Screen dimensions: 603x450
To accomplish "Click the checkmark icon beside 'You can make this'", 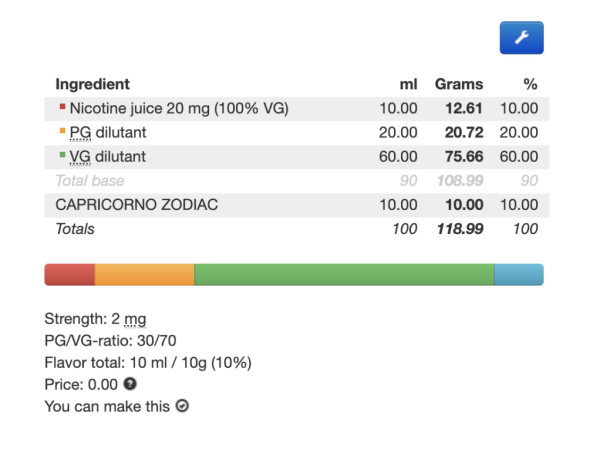I will click(x=182, y=406).
